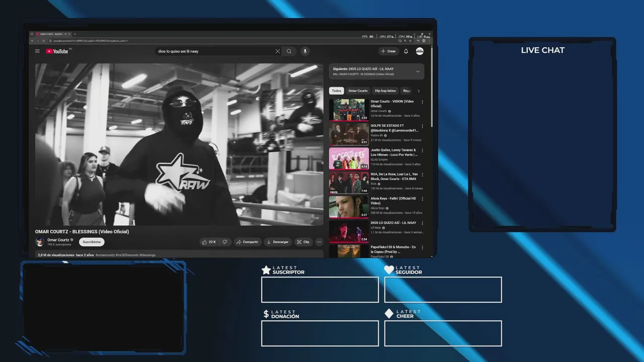Open options for ETA RMX video
The width and height of the screenshot is (644, 362).
pyautogui.click(x=422, y=174)
